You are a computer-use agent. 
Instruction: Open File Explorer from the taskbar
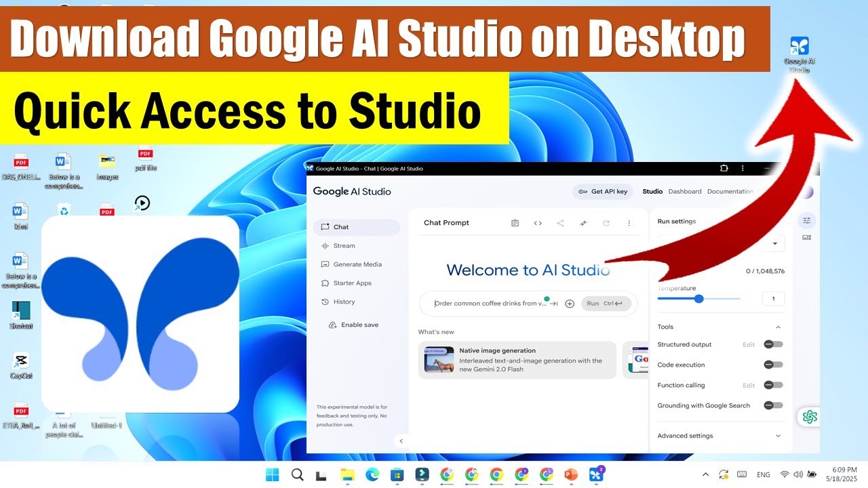tap(347, 474)
